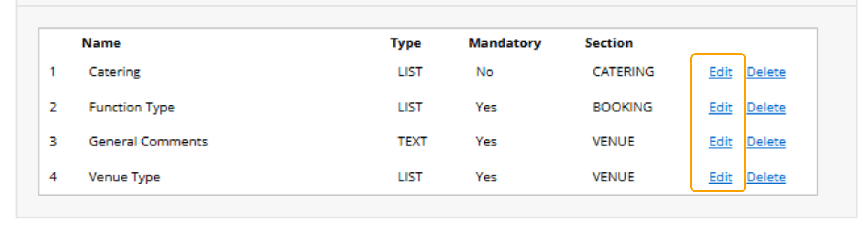Click the TEXT type value
Viewport: 868px width, 226px height.
point(412,142)
